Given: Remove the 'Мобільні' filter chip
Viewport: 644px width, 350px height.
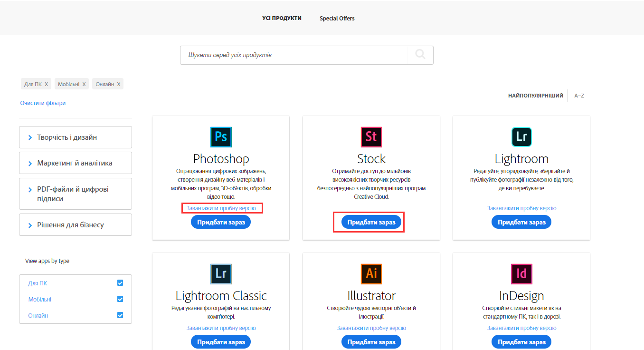Looking at the screenshot, I should coord(85,83).
